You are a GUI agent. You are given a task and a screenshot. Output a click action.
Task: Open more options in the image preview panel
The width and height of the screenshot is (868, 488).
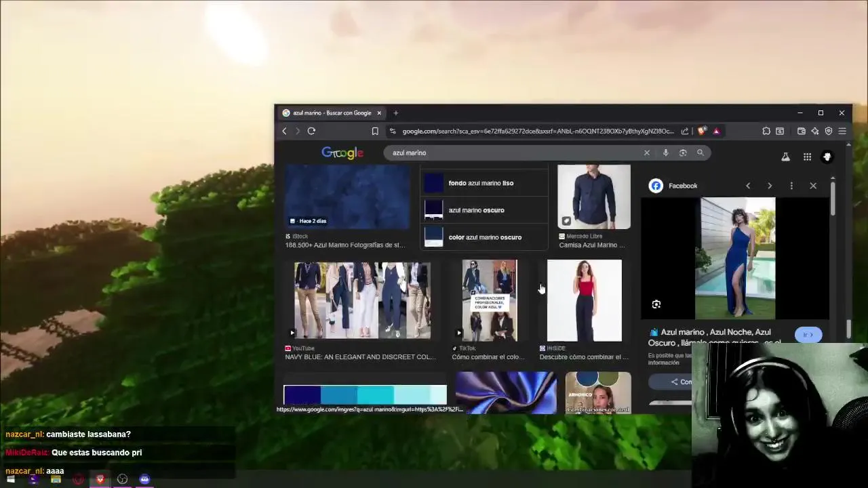click(791, 186)
